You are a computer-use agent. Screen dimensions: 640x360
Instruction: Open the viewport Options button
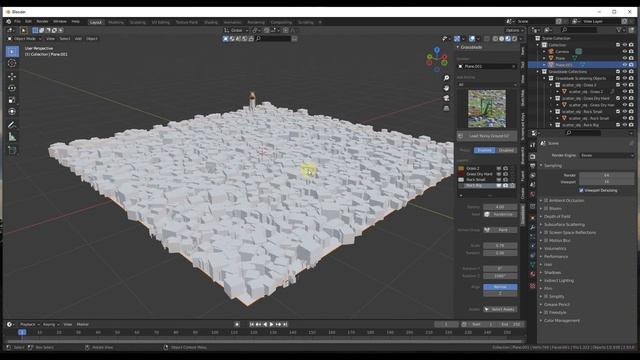point(514,30)
